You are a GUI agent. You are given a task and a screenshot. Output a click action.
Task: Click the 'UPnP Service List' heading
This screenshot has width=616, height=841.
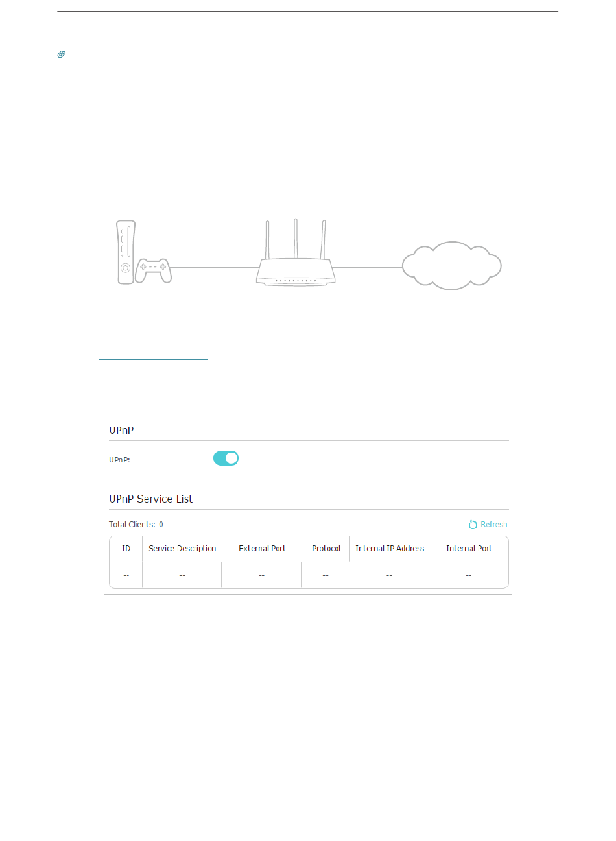pyautogui.click(x=151, y=499)
